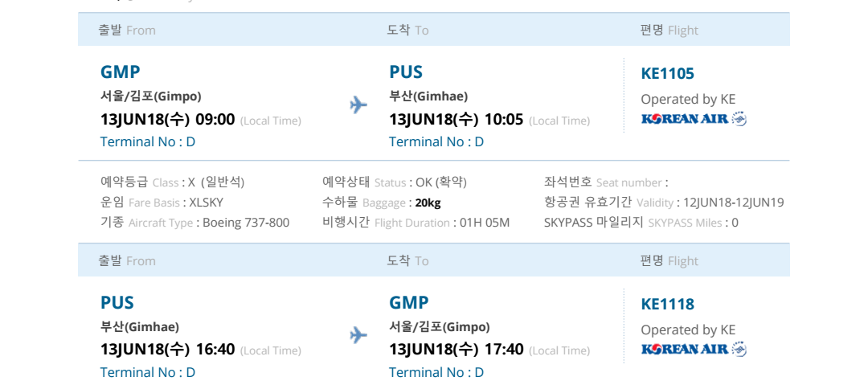Select PUS arrival airport code on KE1105
The height and width of the screenshot is (385, 868).
(x=406, y=72)
